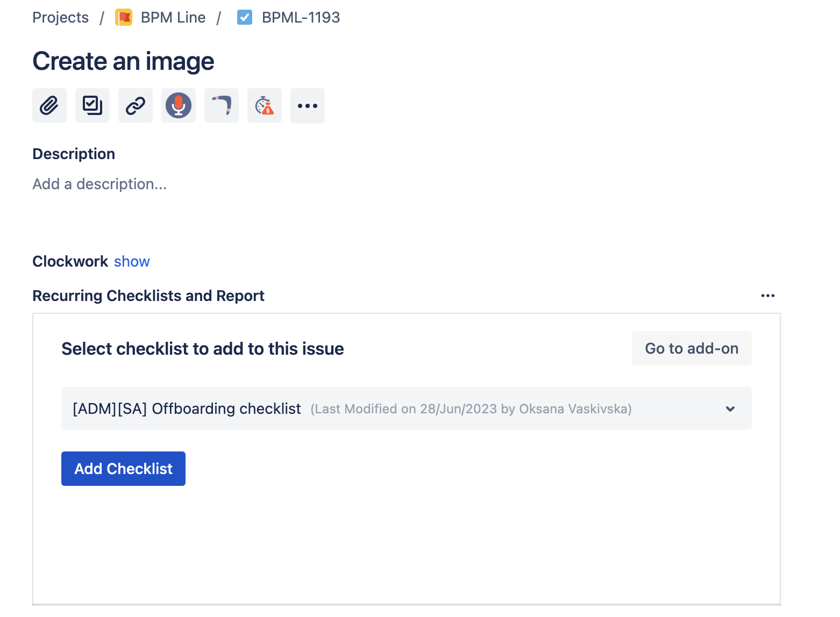Click the add child issue checkbox icon
Viewport: 840px width, 617px height.
92,105
